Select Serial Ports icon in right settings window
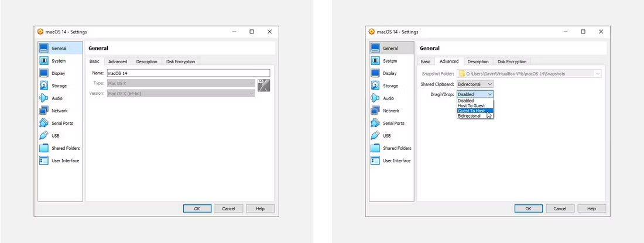This screenshot has width=644, height=243. 375,123
